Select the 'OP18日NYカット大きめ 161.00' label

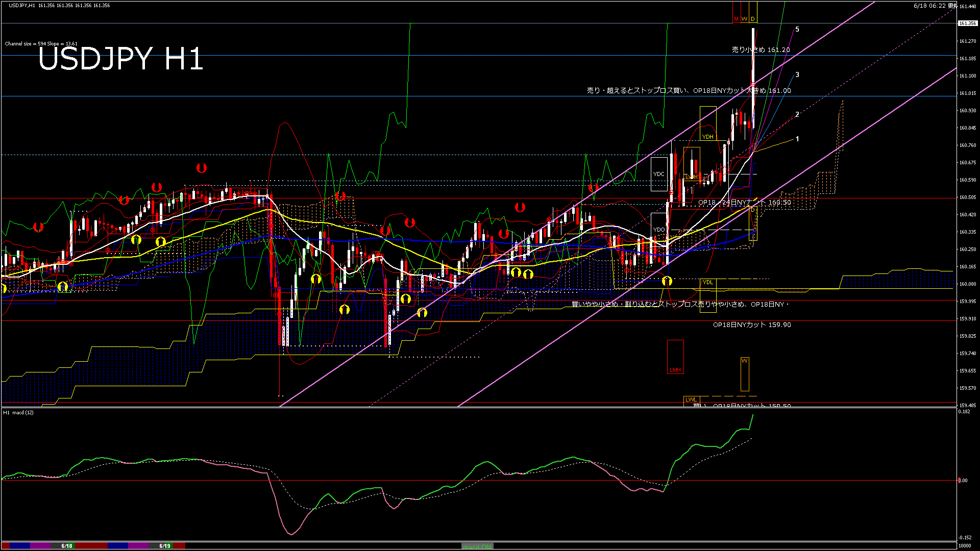(742, 90)
